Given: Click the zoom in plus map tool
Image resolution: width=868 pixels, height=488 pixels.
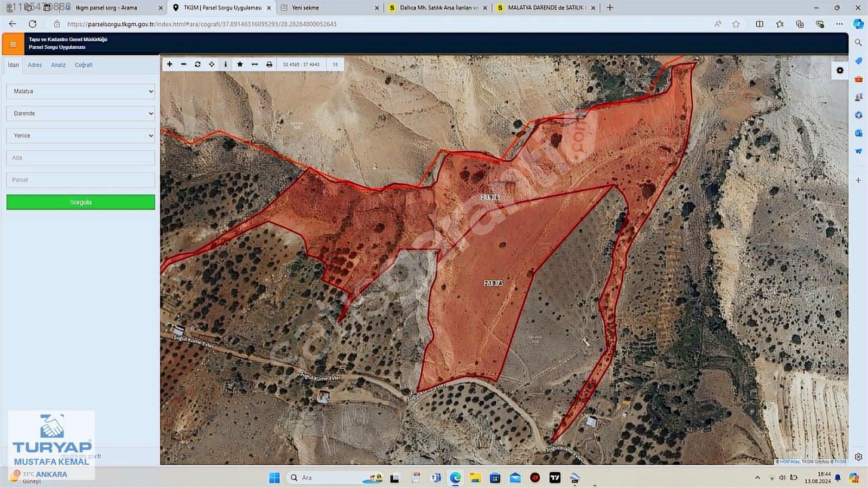Looking at the screenshot, I should pos(169,64).
